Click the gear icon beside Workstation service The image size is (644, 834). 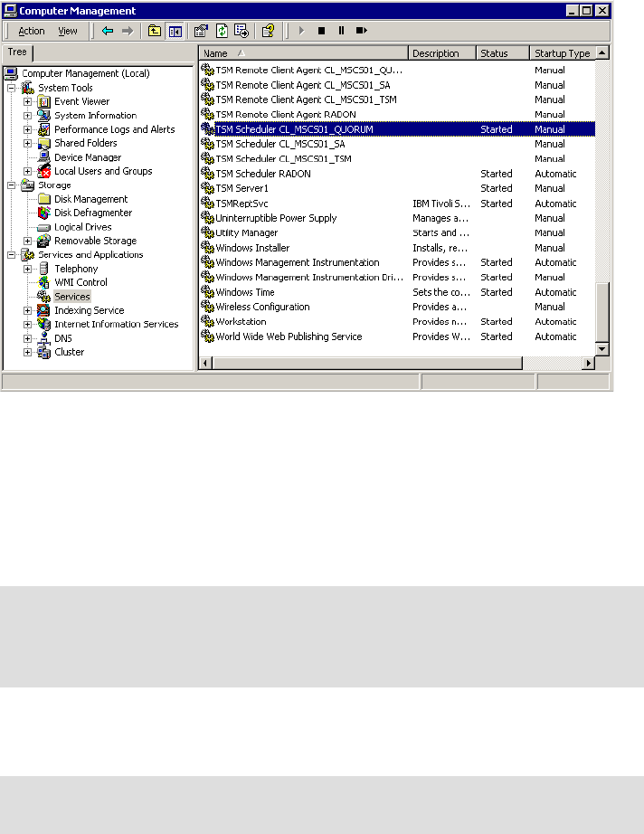pyautogui.click(x=207, y=322)
